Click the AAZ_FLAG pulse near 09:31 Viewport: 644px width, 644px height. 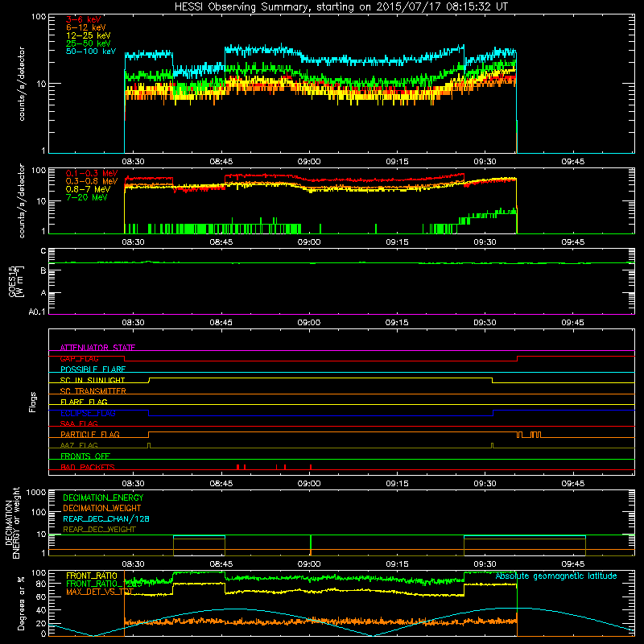click(x=493, y=446)
